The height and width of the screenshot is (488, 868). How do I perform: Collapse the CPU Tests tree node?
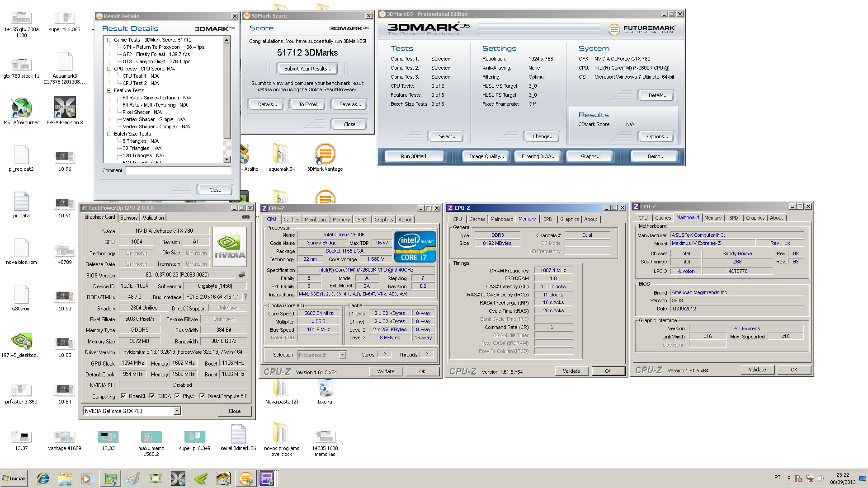pyautogui.click(x=109, y=69)
